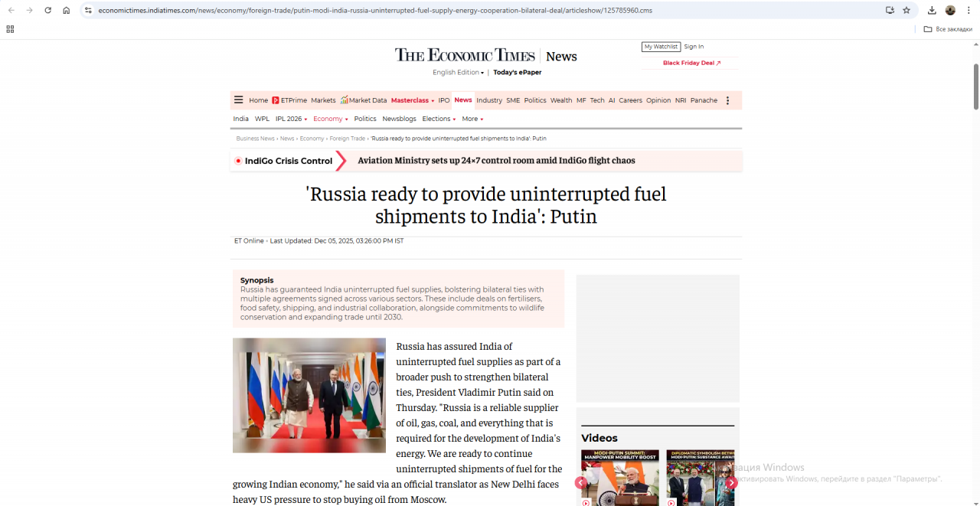Screen dimensions: 980x506
Task: Click the My Watchlist button
Action: coord(661,47)
